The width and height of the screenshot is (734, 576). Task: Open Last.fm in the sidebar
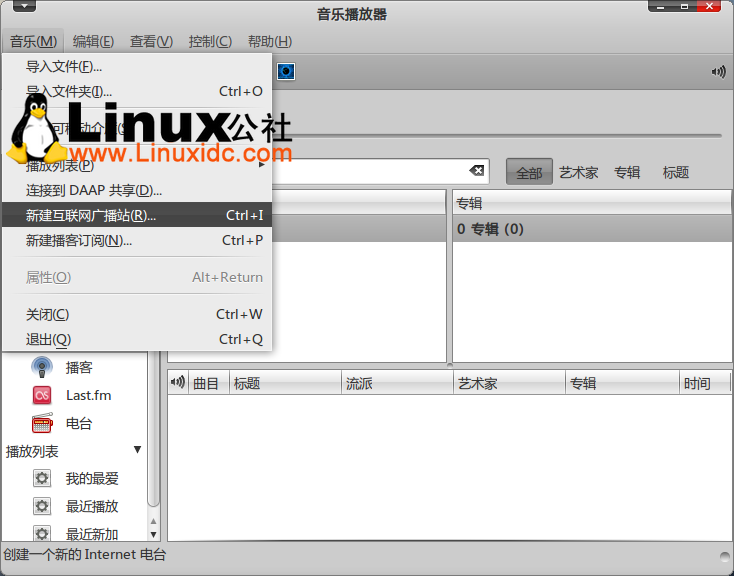[x=88, y=396]
